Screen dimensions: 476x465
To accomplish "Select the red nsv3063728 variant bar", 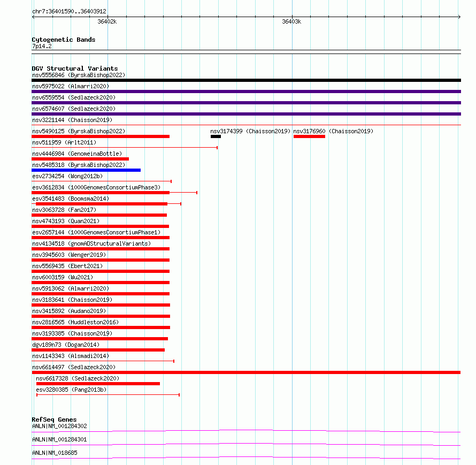I will coord(99,215).
